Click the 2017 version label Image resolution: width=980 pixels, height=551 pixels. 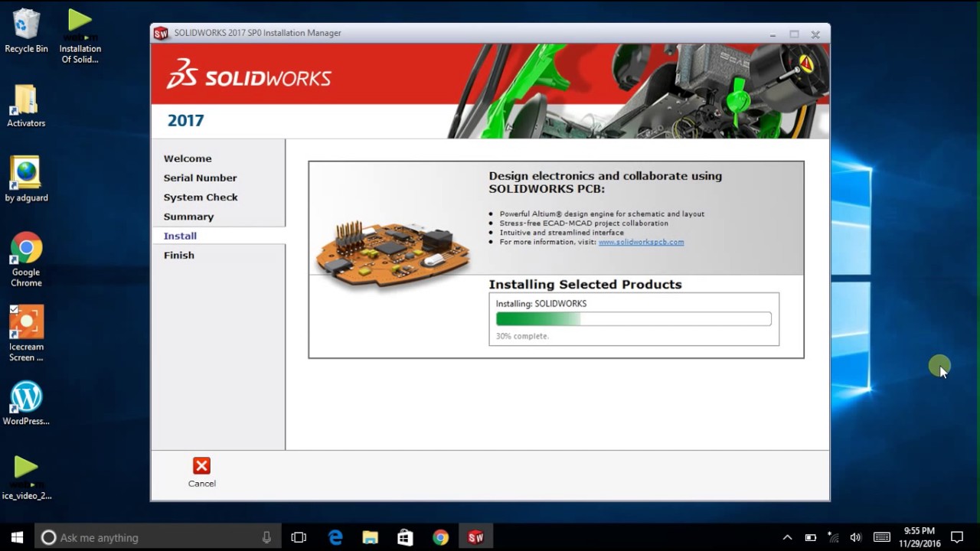[185, 121]
